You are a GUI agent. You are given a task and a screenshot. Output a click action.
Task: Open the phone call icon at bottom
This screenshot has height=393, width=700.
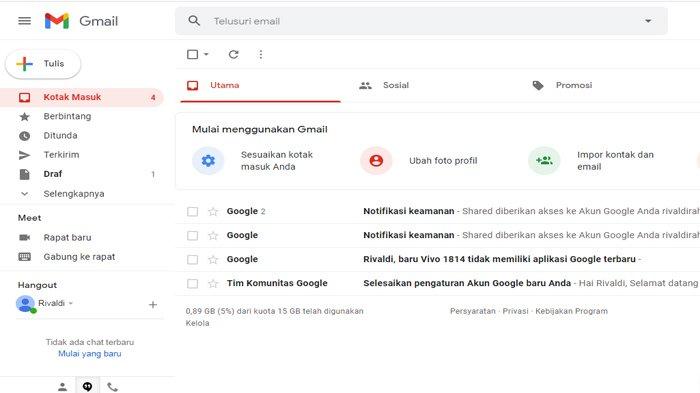112,387
